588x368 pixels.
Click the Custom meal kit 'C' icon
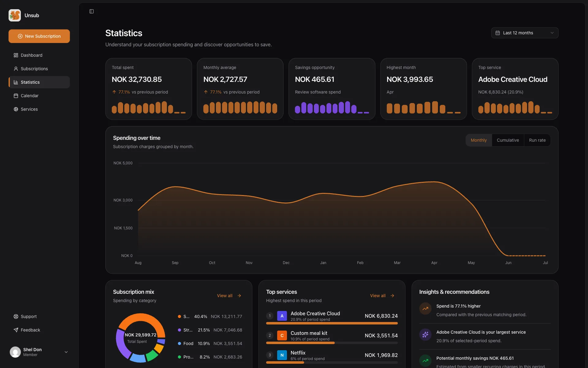click(282, 335)
